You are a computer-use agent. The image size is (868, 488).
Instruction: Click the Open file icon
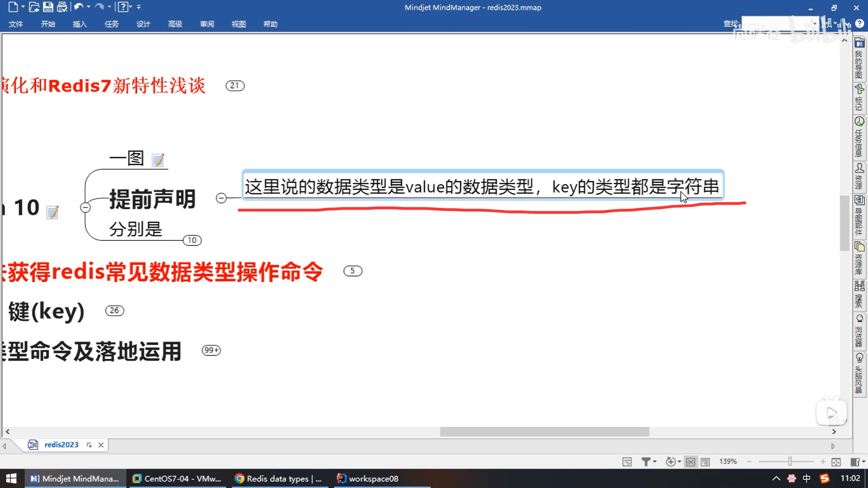click(34, 7)
